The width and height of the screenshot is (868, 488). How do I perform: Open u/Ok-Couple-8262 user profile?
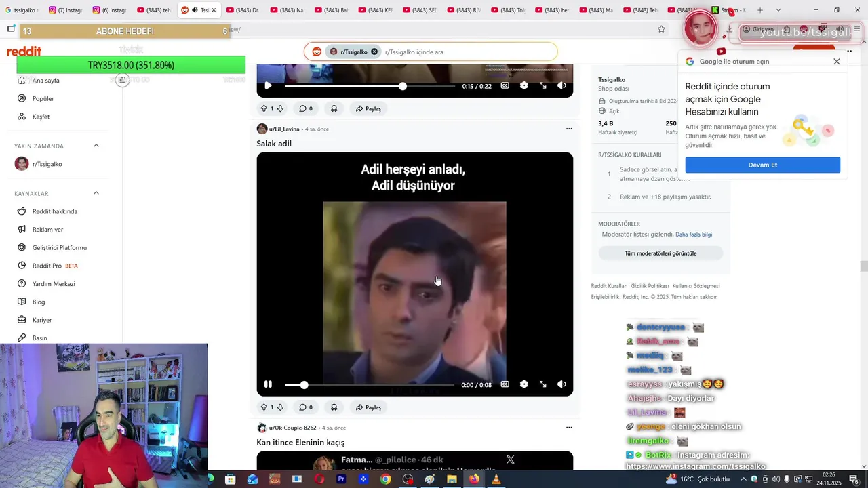point(292,428)
